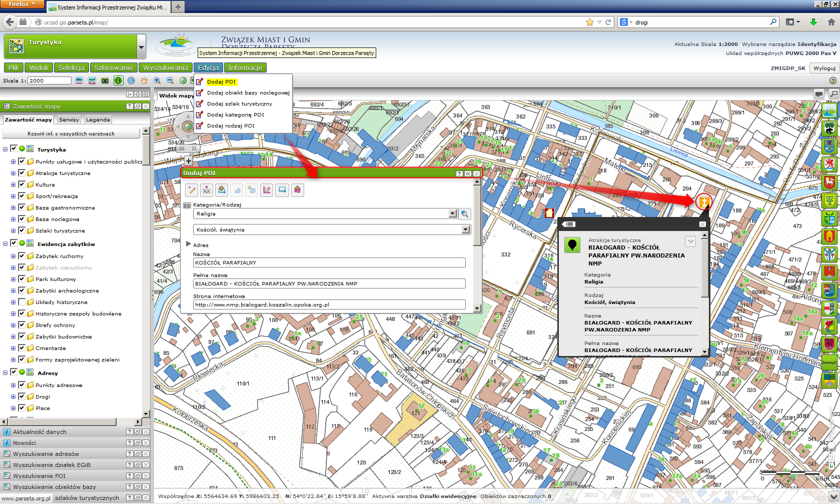Expand the Adres section triangle
840x504 pixels.
click(x=189, y=244)
